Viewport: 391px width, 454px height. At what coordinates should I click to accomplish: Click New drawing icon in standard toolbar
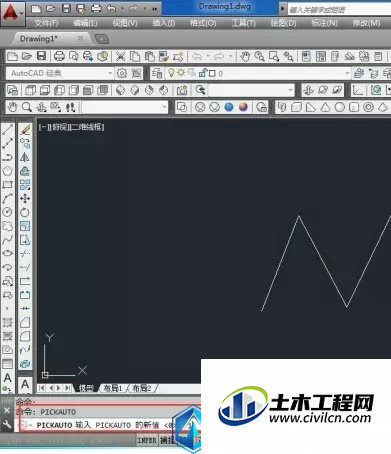12,56
